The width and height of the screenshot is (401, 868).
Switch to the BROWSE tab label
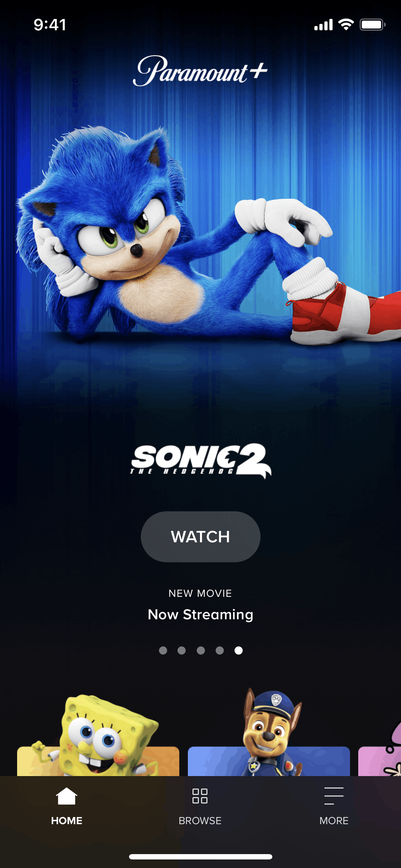(200, 821)
